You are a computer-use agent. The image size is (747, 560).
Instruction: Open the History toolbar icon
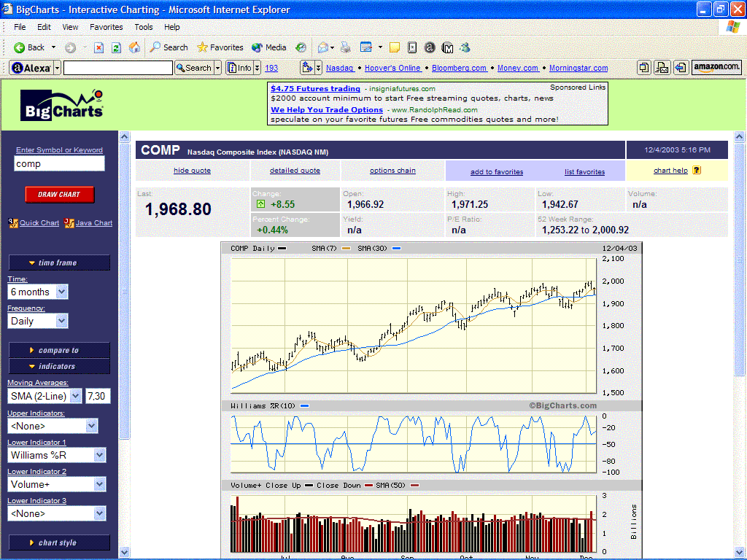tap(301, 47)
